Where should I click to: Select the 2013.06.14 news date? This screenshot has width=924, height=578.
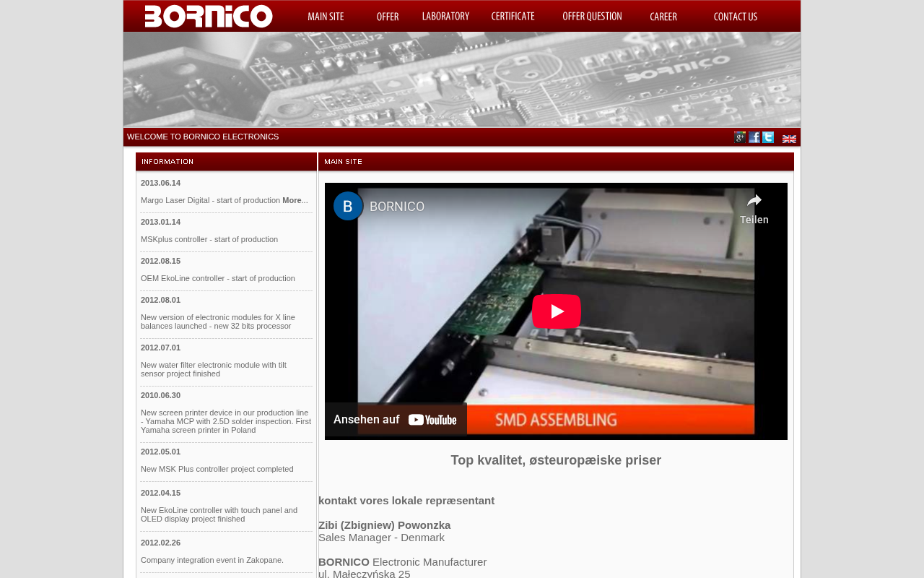(161, 183)
